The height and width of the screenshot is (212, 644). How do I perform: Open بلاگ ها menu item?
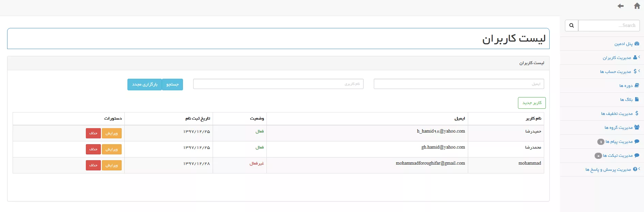click(x=626, y=100)
